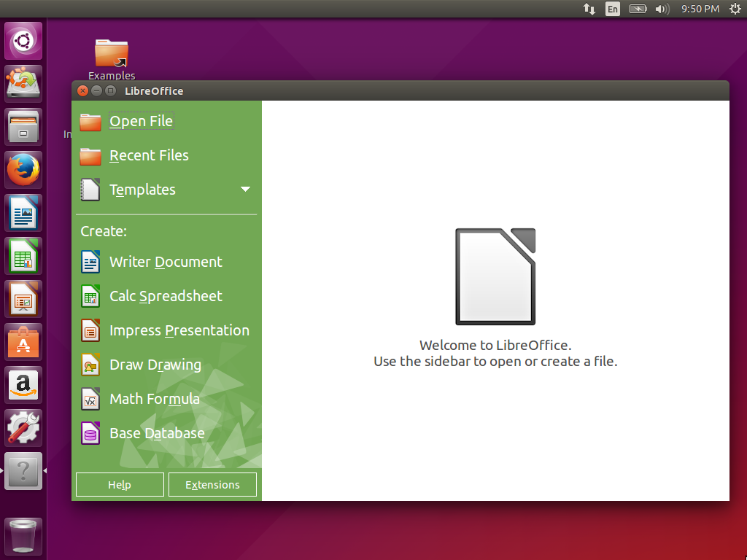Click the Templates notebook icon
This screenshot has width=747, height=560.
pyautogui.click(x=90, y=190)
